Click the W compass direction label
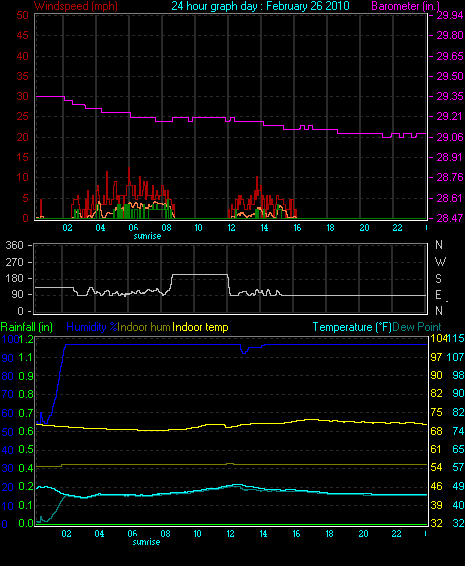The height and width of the screenshot is (566, 465). (x=440, y=261)
